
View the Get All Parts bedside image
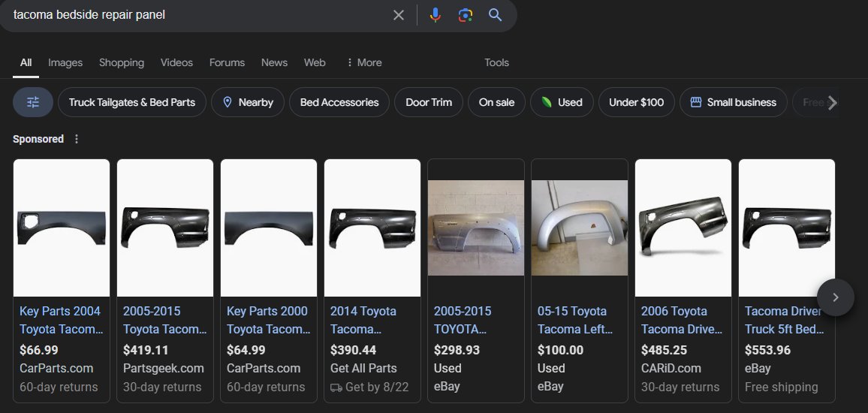372,228
